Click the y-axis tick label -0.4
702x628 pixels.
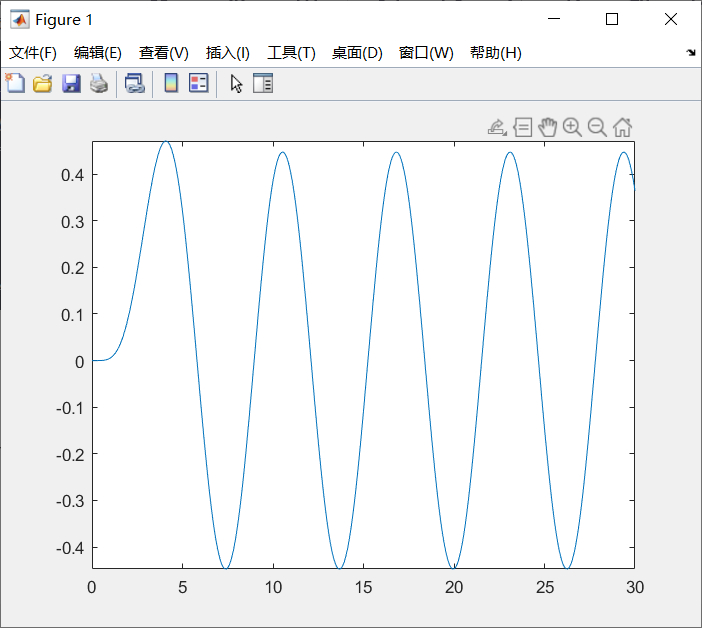click(70, 548)
